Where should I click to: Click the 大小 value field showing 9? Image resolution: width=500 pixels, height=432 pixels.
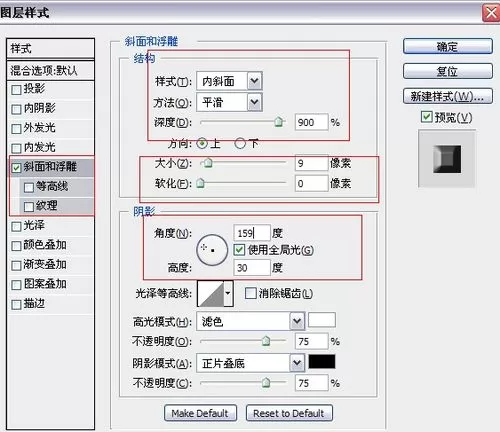(x=311, y=163)
